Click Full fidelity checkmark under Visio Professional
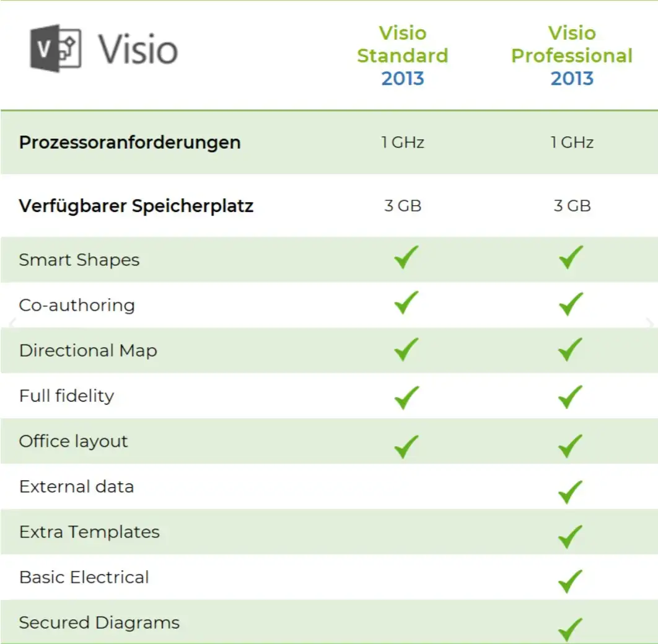658x644 pixels. click(x=570, y=397)
